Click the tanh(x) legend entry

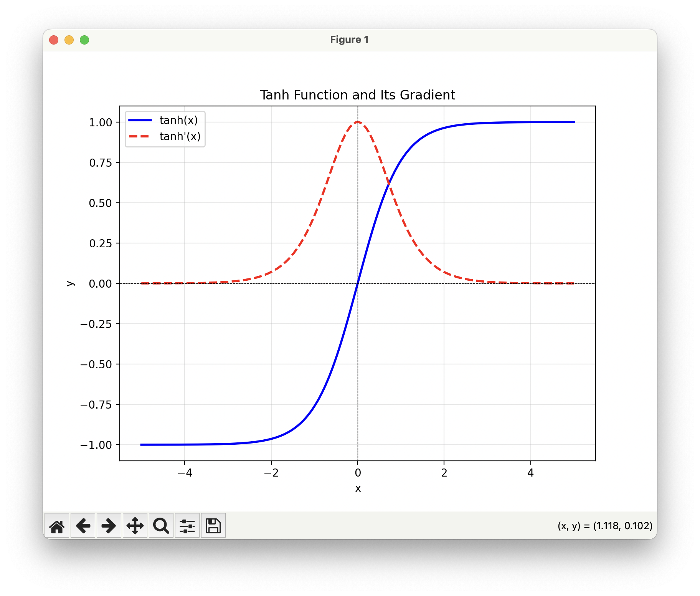pos(178,121)
